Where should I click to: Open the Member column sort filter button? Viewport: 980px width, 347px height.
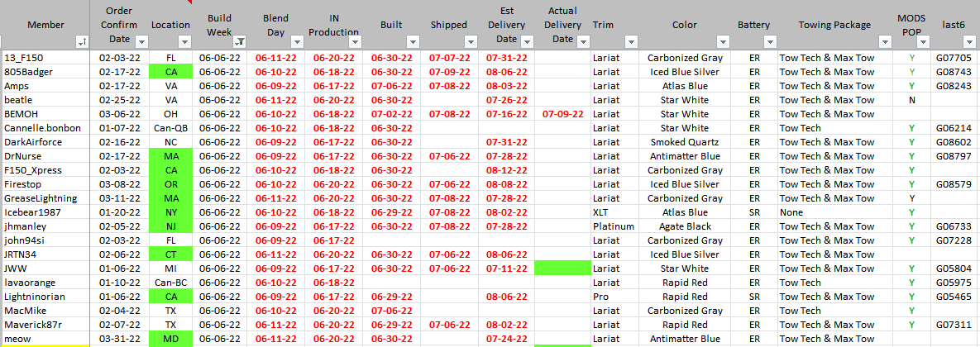82,40
